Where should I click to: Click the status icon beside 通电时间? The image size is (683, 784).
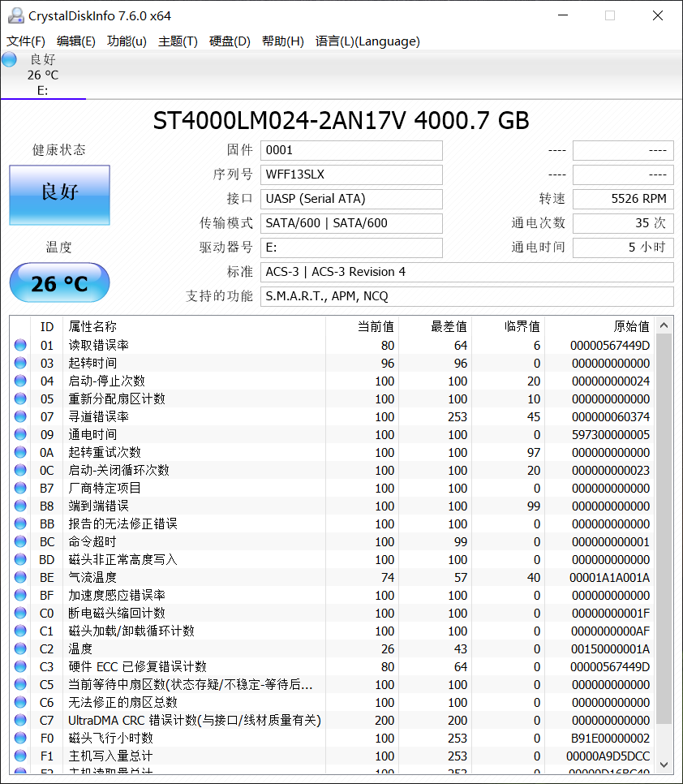pyautogui.click(x=19, y=434)
